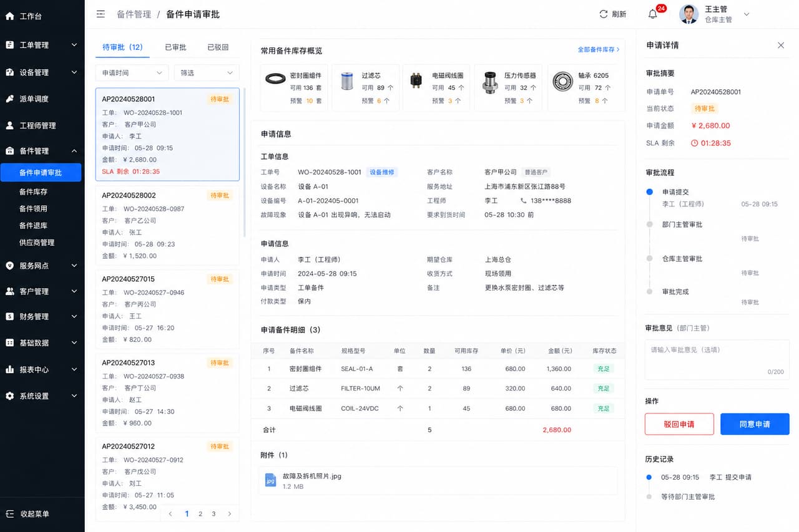Expand the 服务网点 menu chevron

[74, 266]
